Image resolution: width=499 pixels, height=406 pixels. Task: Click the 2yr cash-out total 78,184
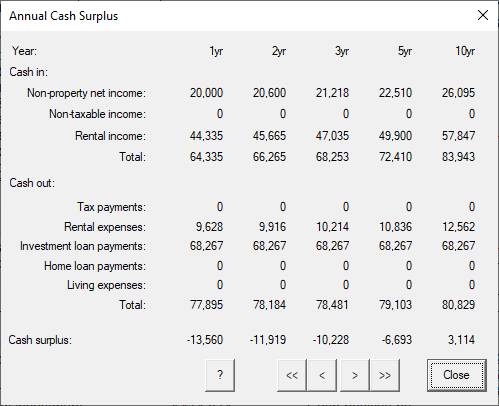pyautogui.click(x=269, y=305)
